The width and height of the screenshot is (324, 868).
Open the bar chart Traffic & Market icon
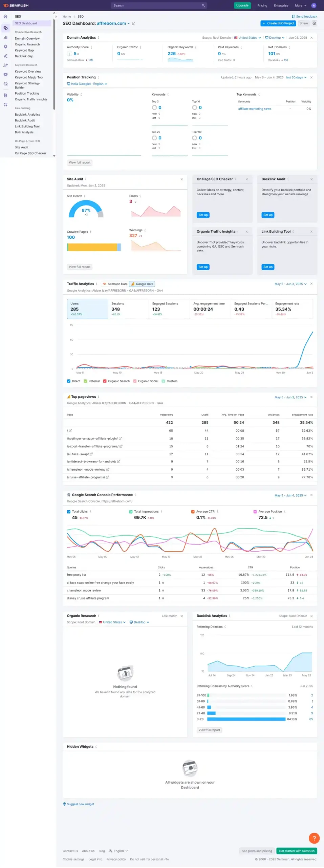tap(5, 37)
